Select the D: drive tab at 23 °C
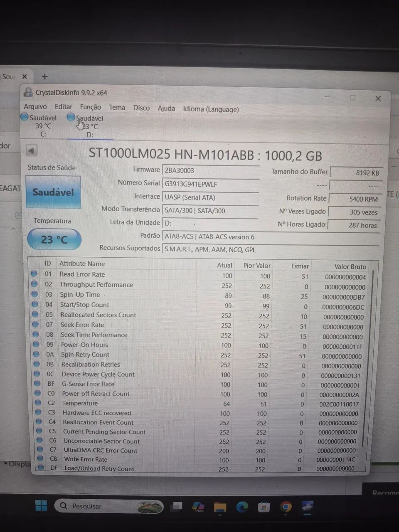The width and height of the screenshot is (399, 532). pos(89,126)
